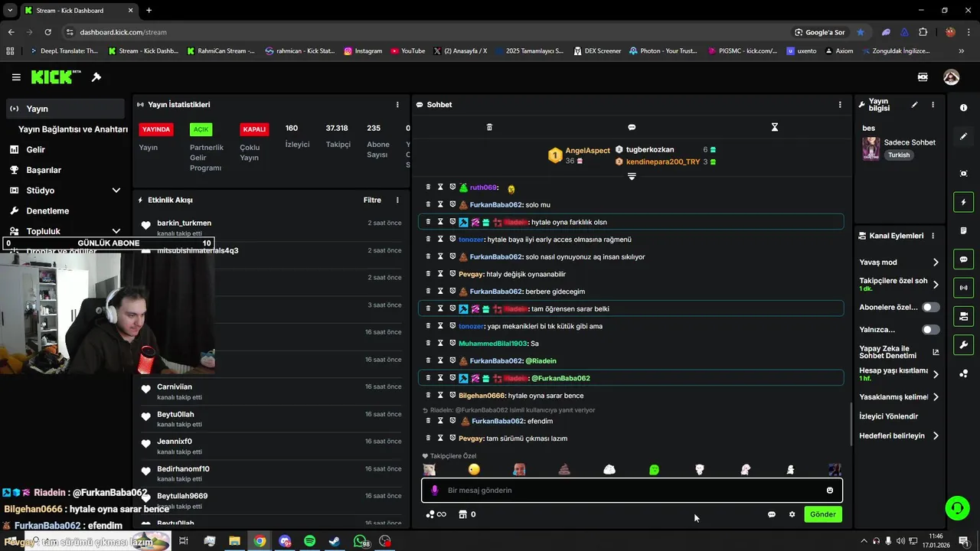Screen dimensions: 980x551
Task: Open Sohbet panel three-dot menu
Action: (x=840, y=104)
